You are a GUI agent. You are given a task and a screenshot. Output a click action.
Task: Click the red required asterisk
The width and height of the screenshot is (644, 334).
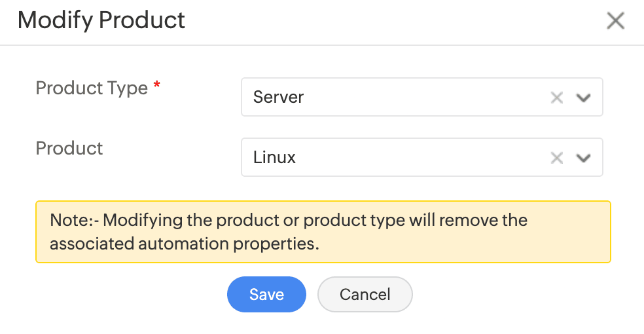[x=156, y=86]
